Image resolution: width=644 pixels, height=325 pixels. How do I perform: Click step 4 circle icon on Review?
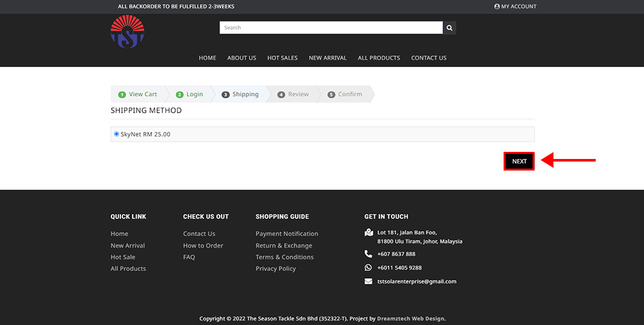pos(281,95)
